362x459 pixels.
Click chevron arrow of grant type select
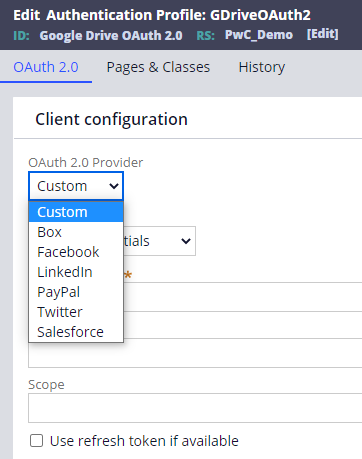(x=186, y=241)
